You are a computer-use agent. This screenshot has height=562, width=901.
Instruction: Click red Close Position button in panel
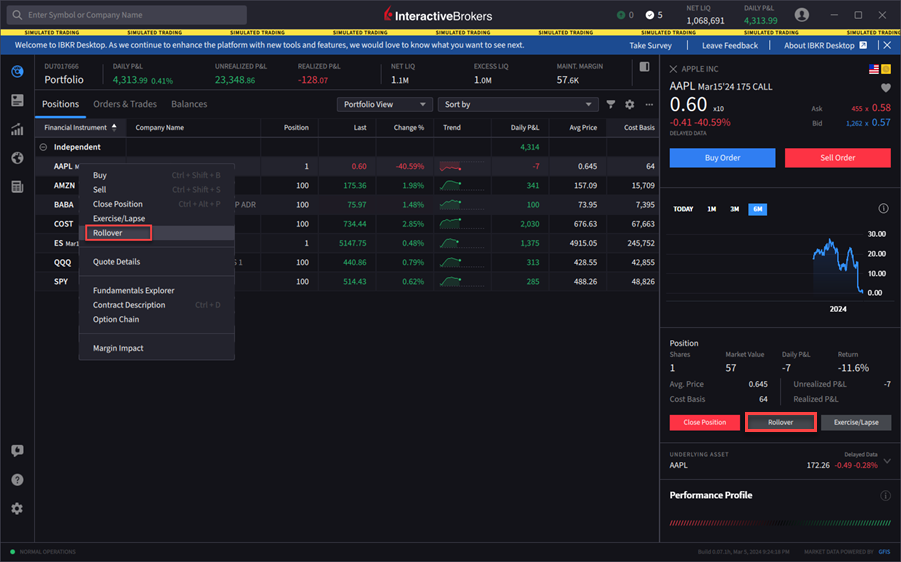704,422
